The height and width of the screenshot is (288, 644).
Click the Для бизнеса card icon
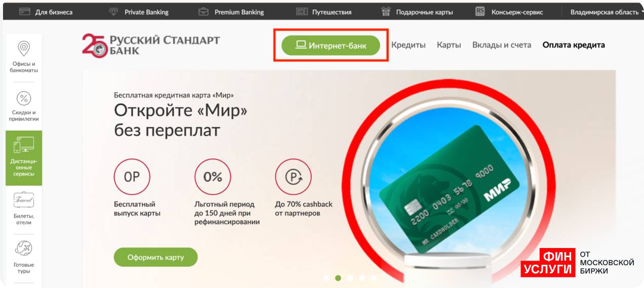point(24,12)
